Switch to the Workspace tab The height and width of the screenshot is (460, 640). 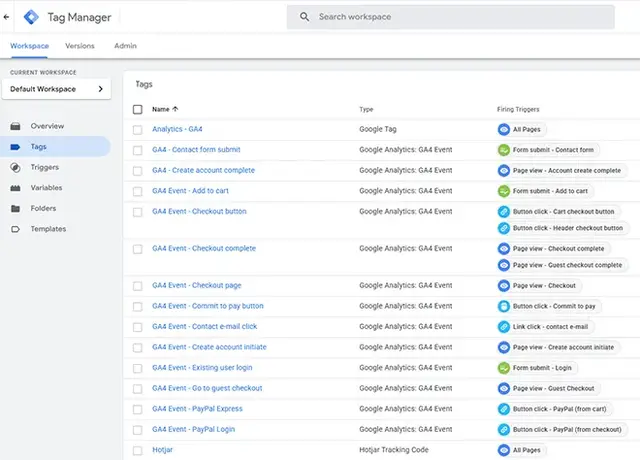pyautogui.click(x=29, y=46)
